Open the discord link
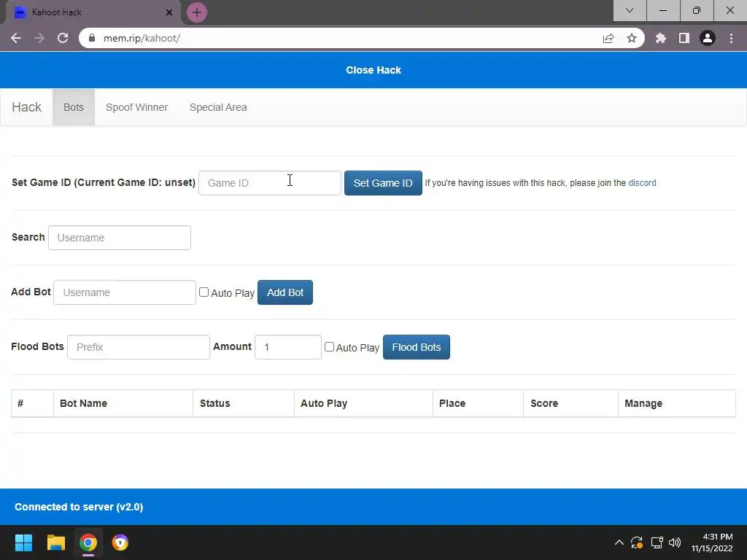 642,183
